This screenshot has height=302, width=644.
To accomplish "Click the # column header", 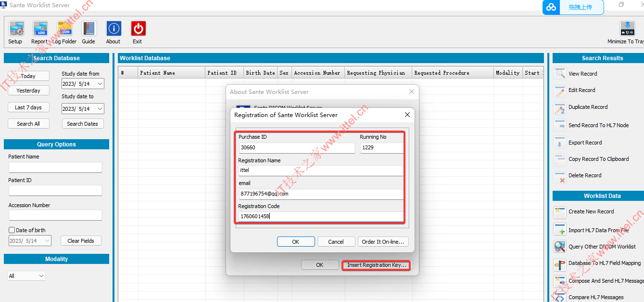I will (128, 73).
